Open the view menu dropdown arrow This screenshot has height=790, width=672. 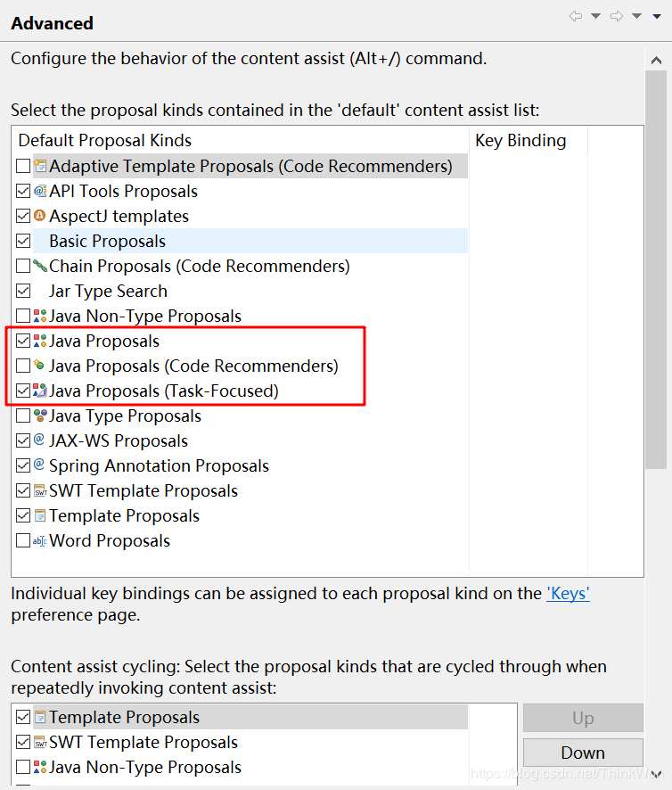pos(657,16)
